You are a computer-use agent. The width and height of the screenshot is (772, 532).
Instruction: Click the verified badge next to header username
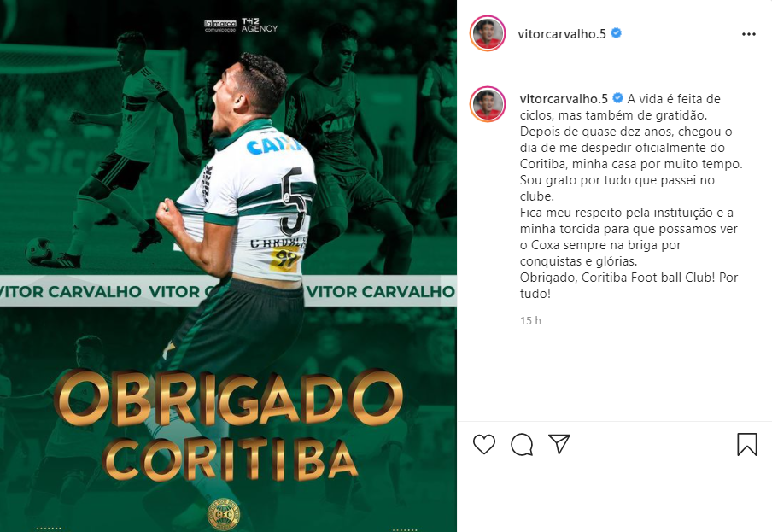pyautogui.click(x=616, y=33)
